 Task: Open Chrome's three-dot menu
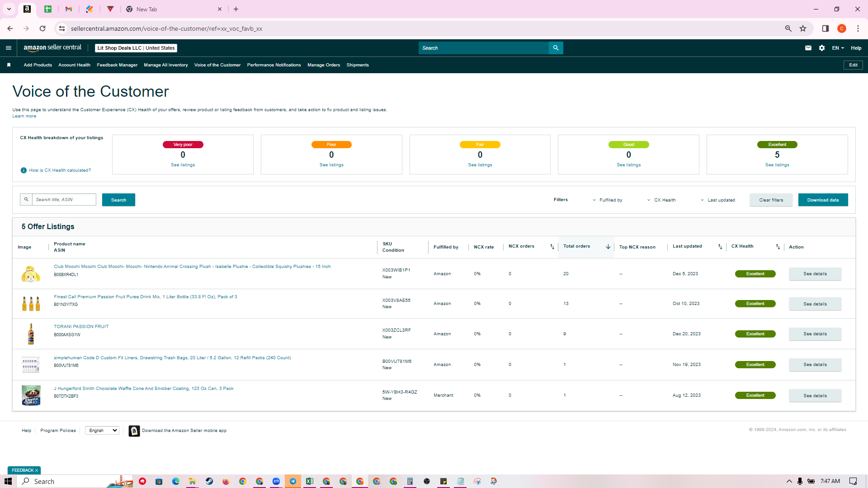858,28
